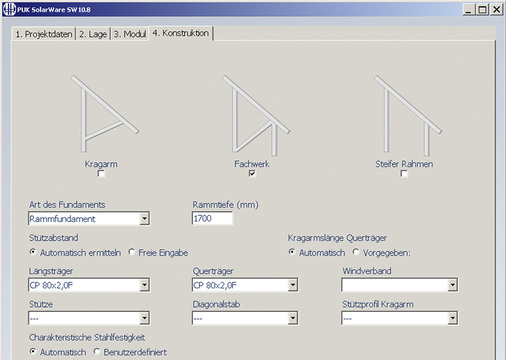The image size is (506, 360).
Task: Click the PUK SolarWare app icon in title bar
Action: click(9, 9)
